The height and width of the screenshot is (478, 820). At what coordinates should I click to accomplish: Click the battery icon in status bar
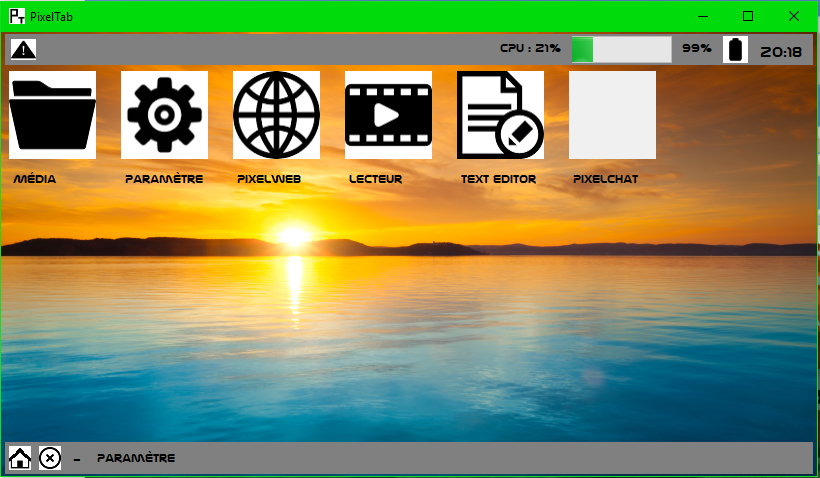[x=735, y=50]
